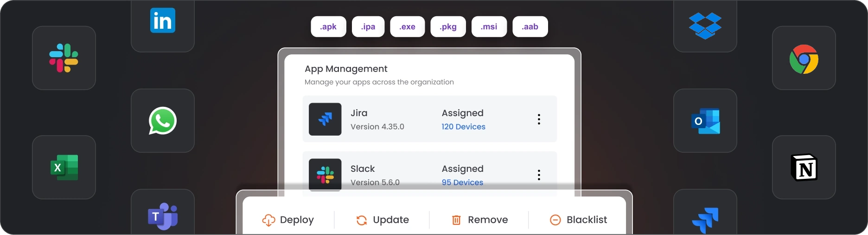The image size is (868, 235).
Task: Select the .aab file type chip
Action: point(530,26)
